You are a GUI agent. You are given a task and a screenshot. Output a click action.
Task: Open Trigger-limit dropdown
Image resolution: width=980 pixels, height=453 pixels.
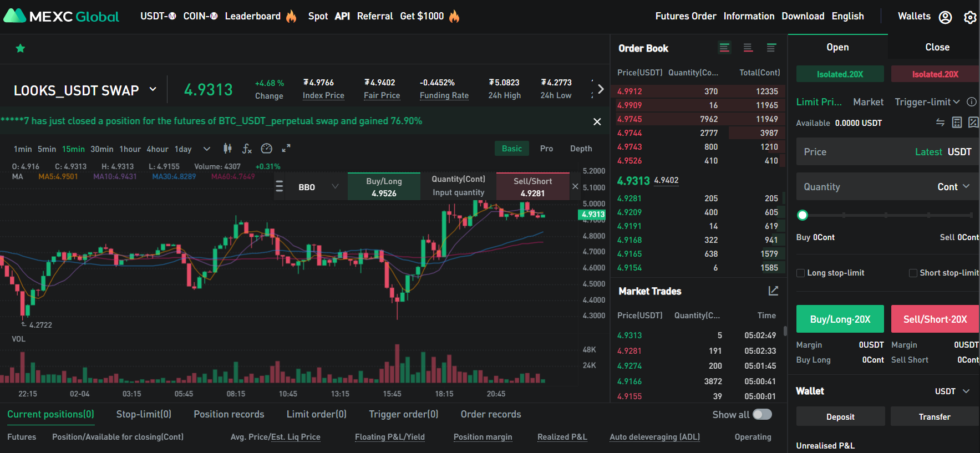pyautogui.click(x=927, y=102)
